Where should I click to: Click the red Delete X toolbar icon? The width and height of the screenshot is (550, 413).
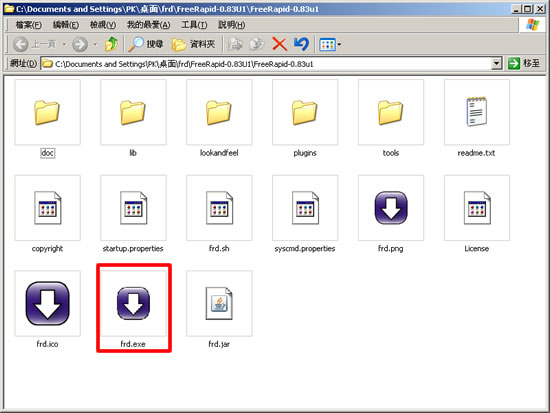coord(280,44)
